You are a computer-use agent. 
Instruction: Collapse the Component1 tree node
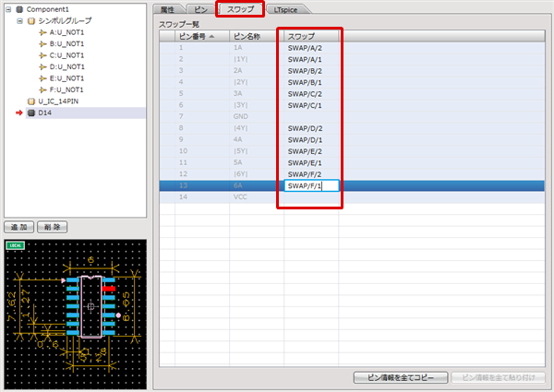click(8, 9)
